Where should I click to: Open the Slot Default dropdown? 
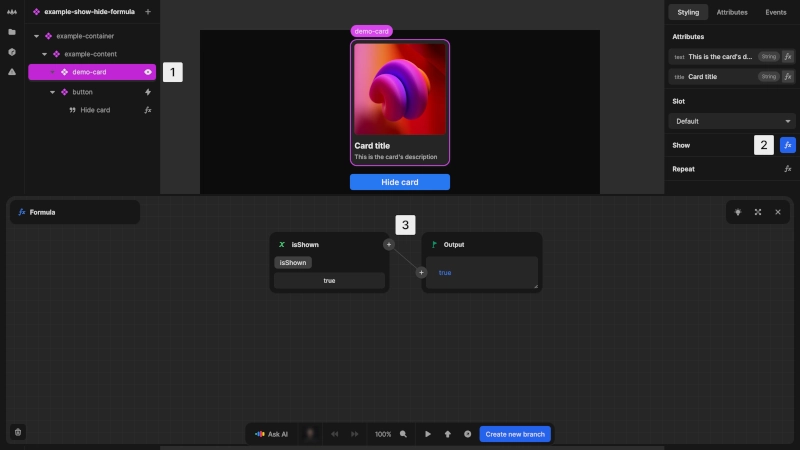tap(732, 121)
